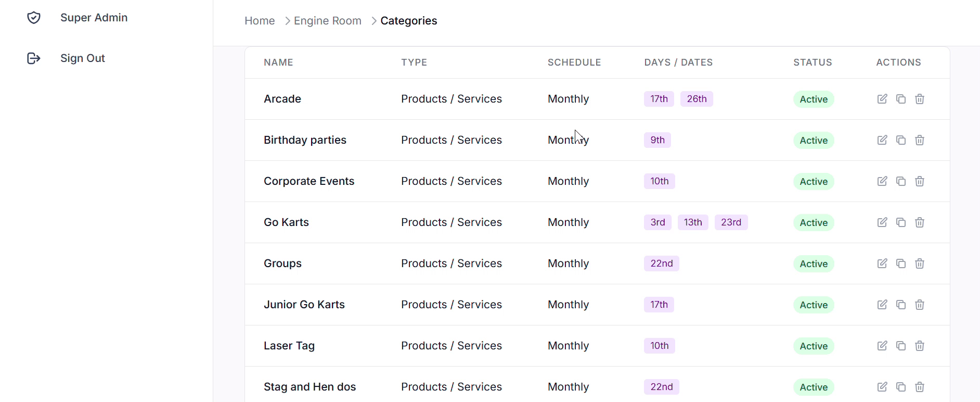980x402 pixels.
Task: Duplicate the Birthday parties category
Action: tap(901, 140)
